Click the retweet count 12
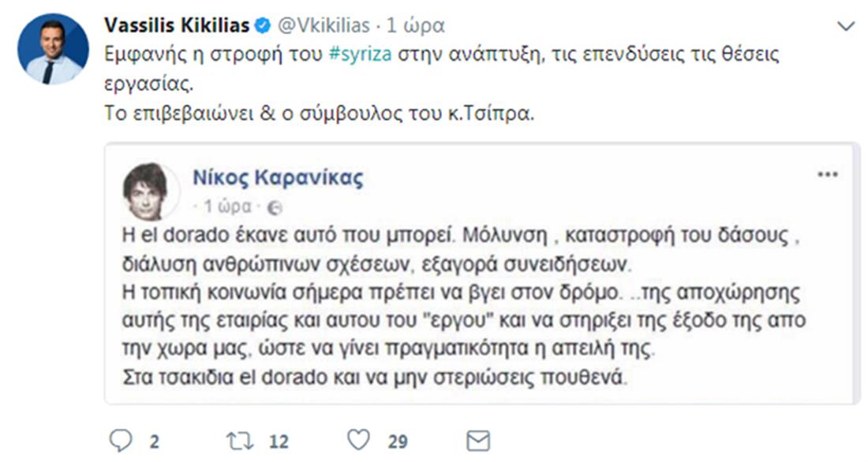The image size is (868, 462). pyautogui.click(x=279, y=441)
